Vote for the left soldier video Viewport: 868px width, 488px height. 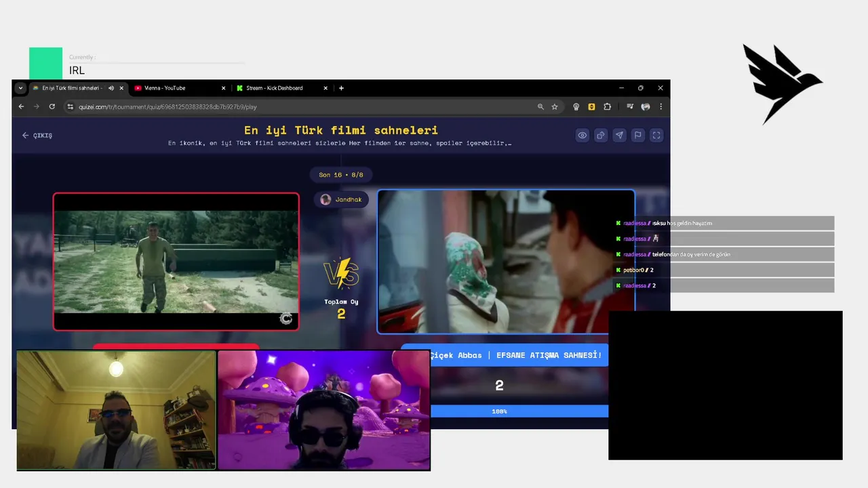(x=176, y=262)
